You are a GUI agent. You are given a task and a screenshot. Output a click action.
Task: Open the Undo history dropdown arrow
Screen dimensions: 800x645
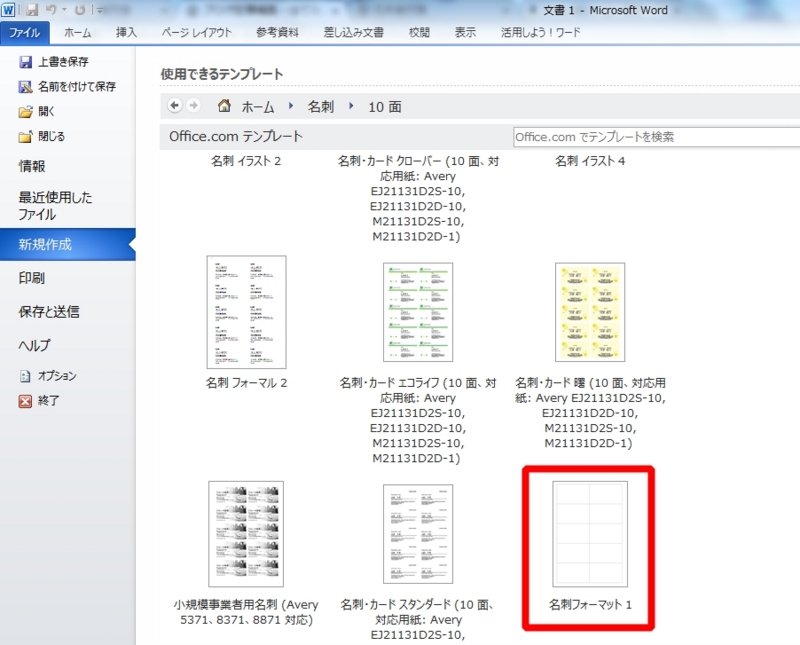click(x=64, y=10)
